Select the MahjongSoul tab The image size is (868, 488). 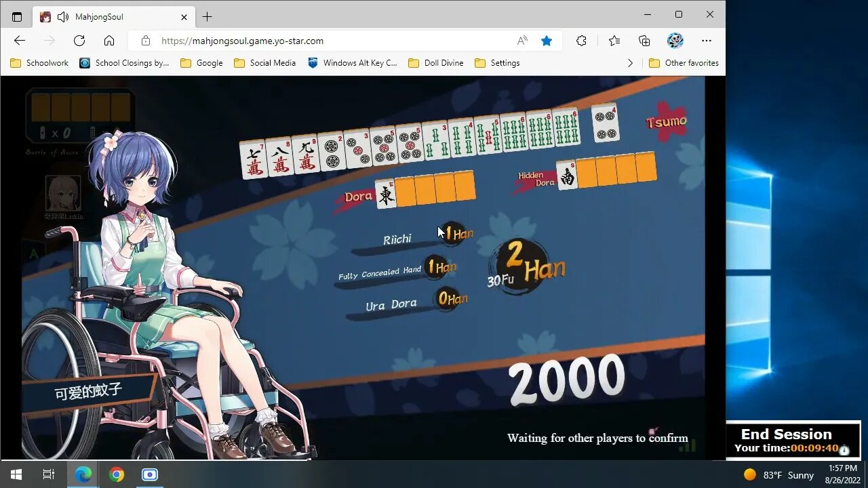tap(114, 16)
